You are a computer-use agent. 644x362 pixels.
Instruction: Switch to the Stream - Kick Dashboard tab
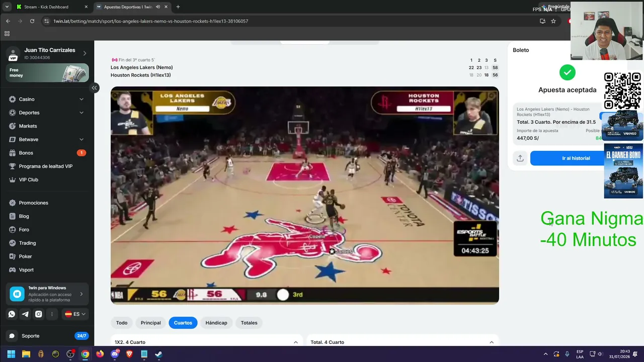[x=52, y=7]
